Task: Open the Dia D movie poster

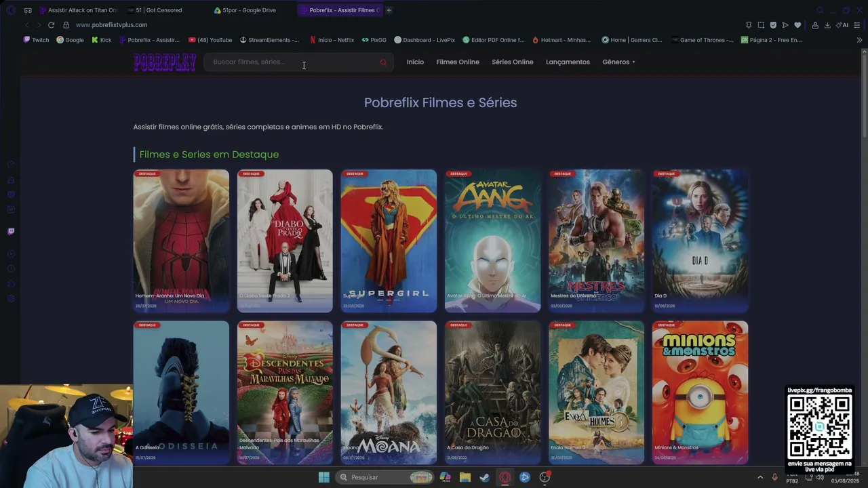Action: pos(700,241)
